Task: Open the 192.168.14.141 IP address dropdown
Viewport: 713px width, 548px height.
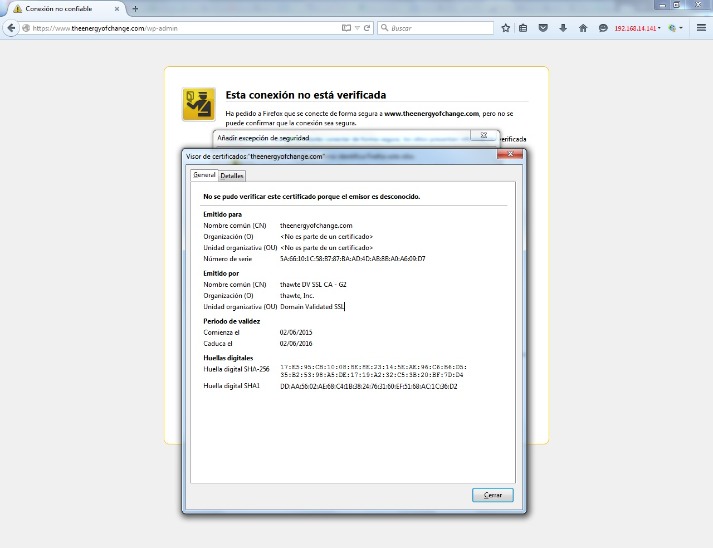Action: coord(638,28)
